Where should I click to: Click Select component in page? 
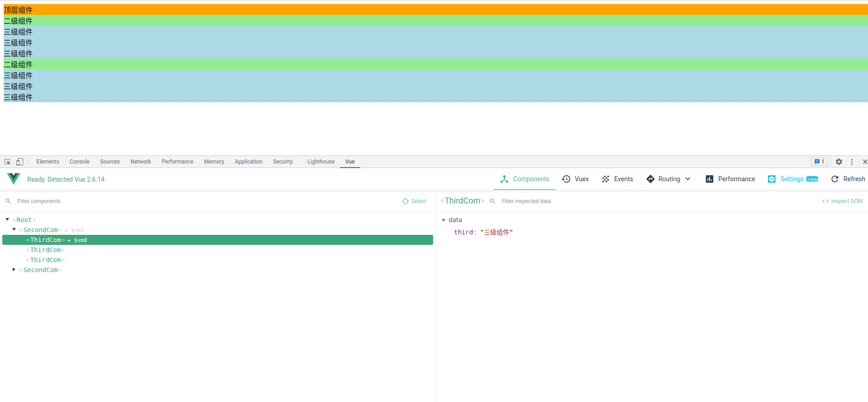pos(414,201)
